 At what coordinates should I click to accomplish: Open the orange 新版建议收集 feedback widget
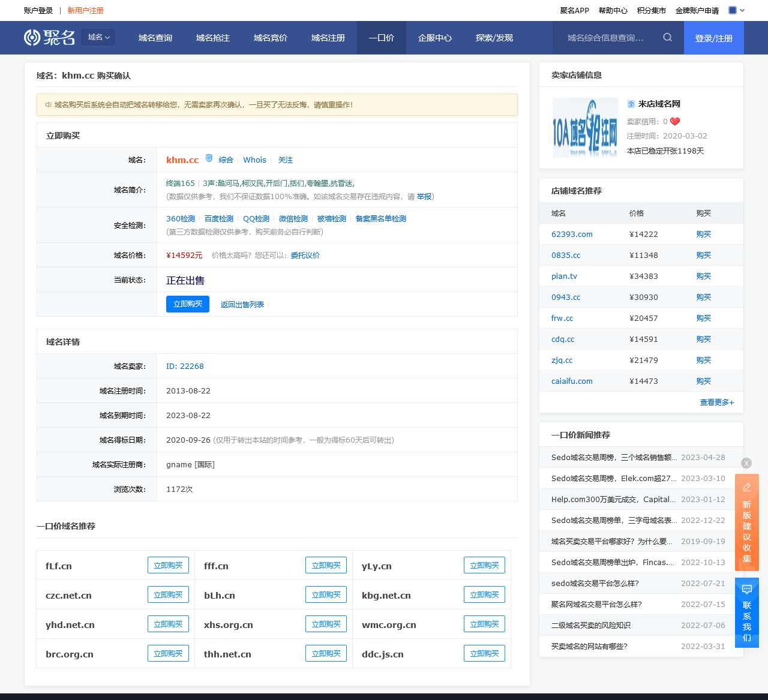tap(746, 522)
